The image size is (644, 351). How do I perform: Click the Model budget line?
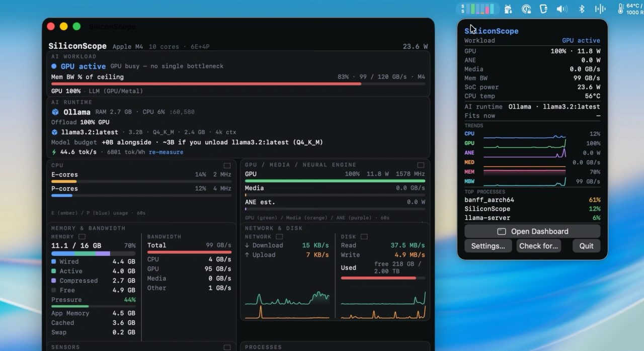(187, 142)
